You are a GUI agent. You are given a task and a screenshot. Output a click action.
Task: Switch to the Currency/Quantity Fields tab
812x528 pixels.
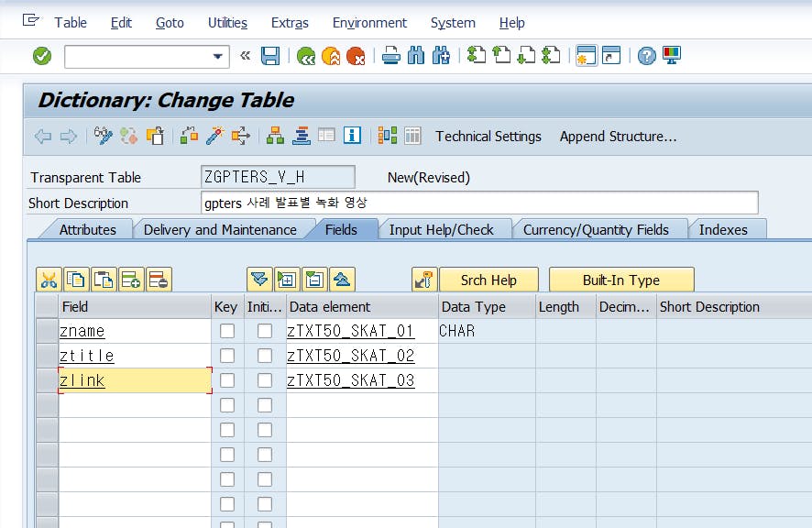tap(596, 230)
